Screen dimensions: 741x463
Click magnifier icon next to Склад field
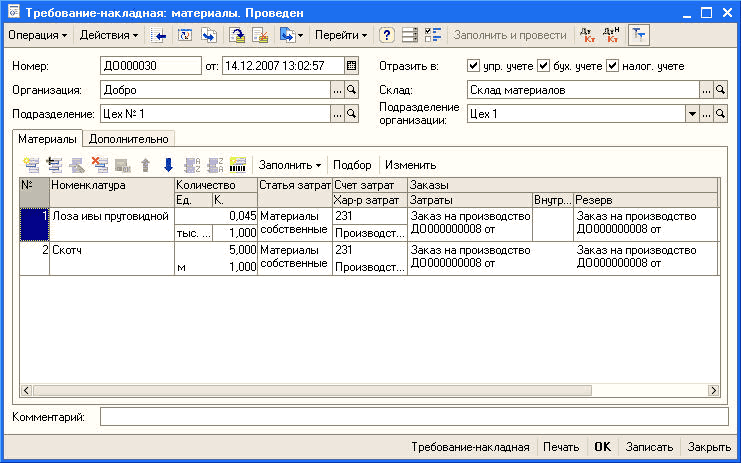click(x=720, y=89)
